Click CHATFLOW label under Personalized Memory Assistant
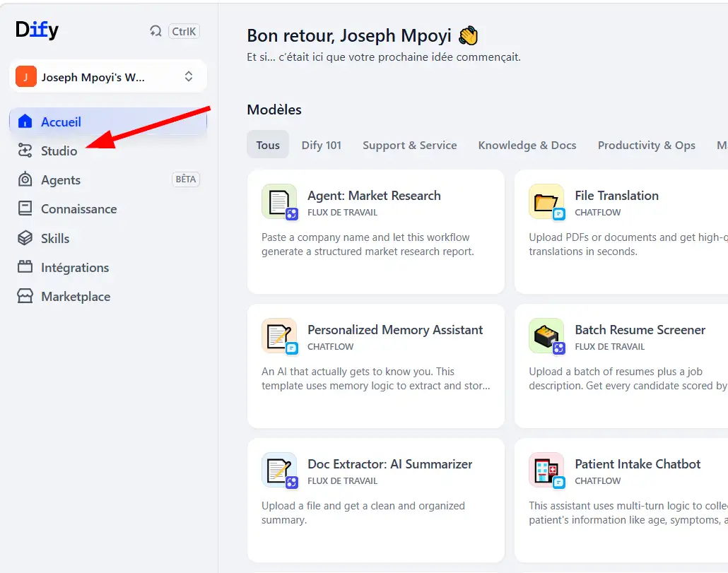 (x=330, y=347)
